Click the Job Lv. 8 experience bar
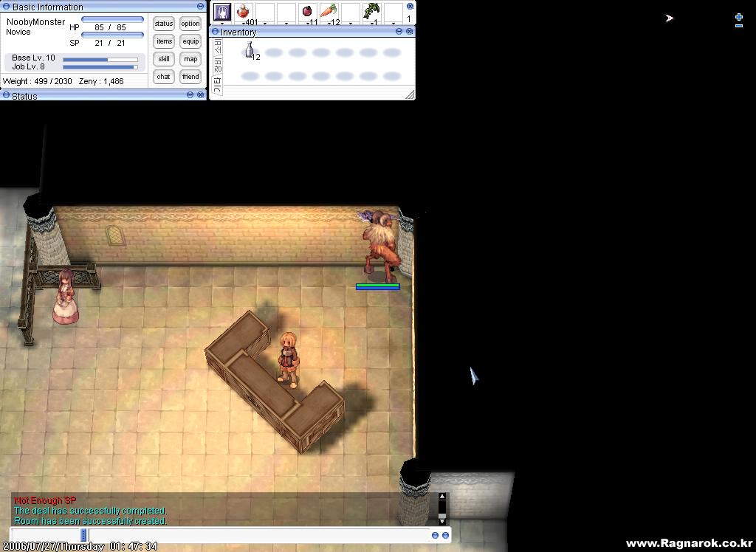Image resolution: width=756 pixels, height=552 pixels. coord(100,67)
